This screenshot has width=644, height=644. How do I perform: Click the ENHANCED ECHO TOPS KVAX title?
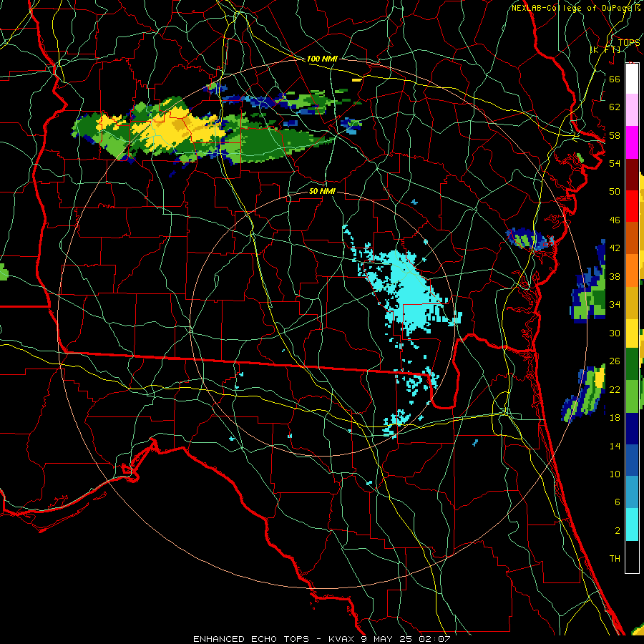[x=322, y=639]
